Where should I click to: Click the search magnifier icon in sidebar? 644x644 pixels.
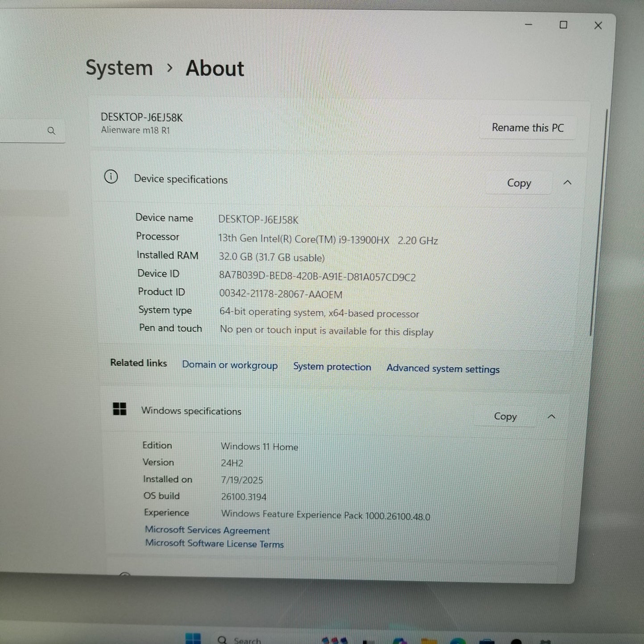pyautogui.click(x=51, y=131)
